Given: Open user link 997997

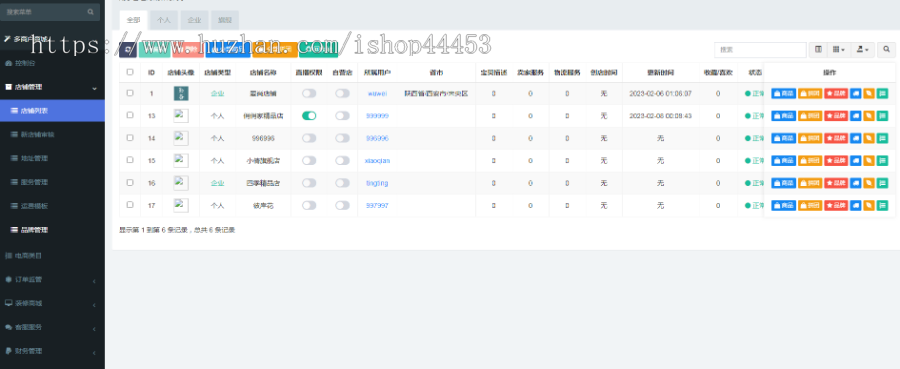Looking at the screenshot, I should [x=377, y=205].
